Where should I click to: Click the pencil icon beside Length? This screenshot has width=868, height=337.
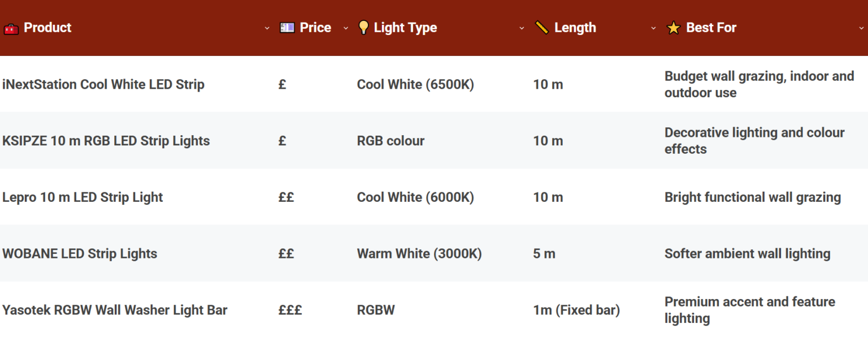coord(541,27)
